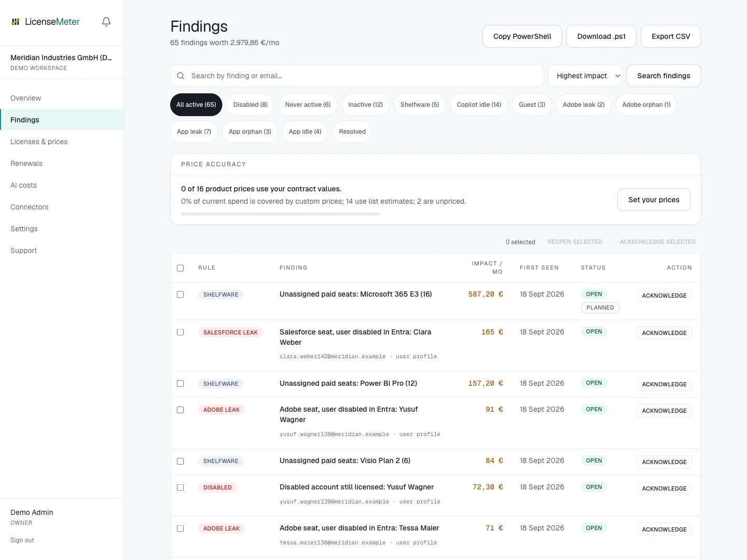
Task: Filter by Copilot idle (14)
Action: point(479,105)
